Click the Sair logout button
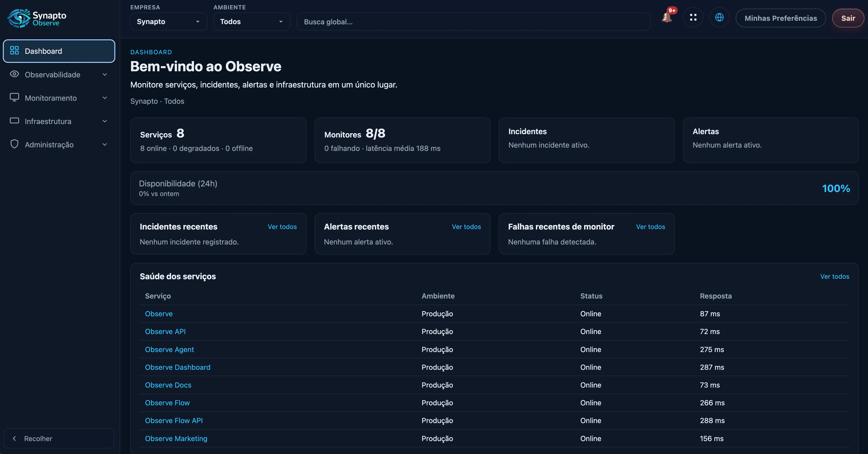The image size is (868, 454). [848, 18]
